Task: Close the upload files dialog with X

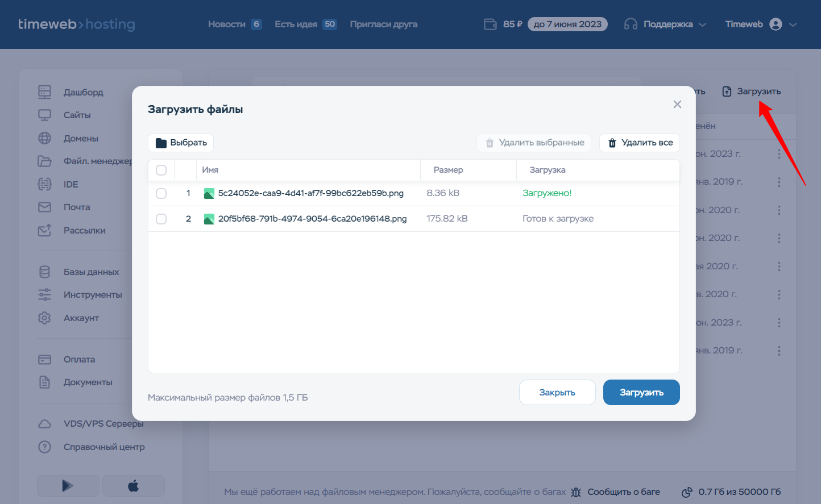Action: coord(677,105)
